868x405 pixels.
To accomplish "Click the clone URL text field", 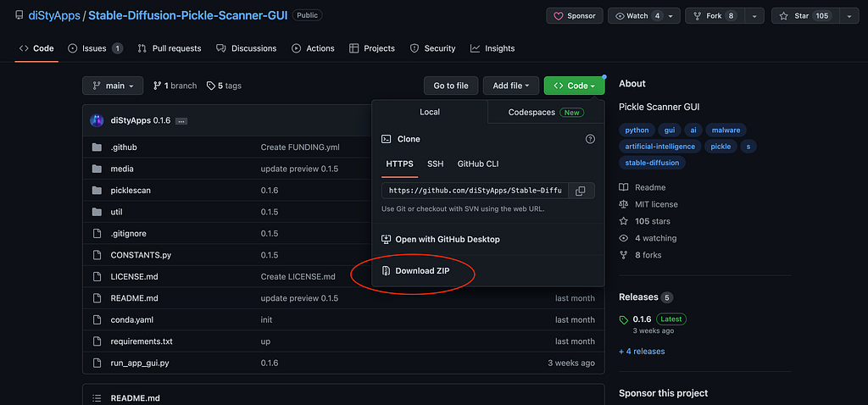I will click(476, 191).
